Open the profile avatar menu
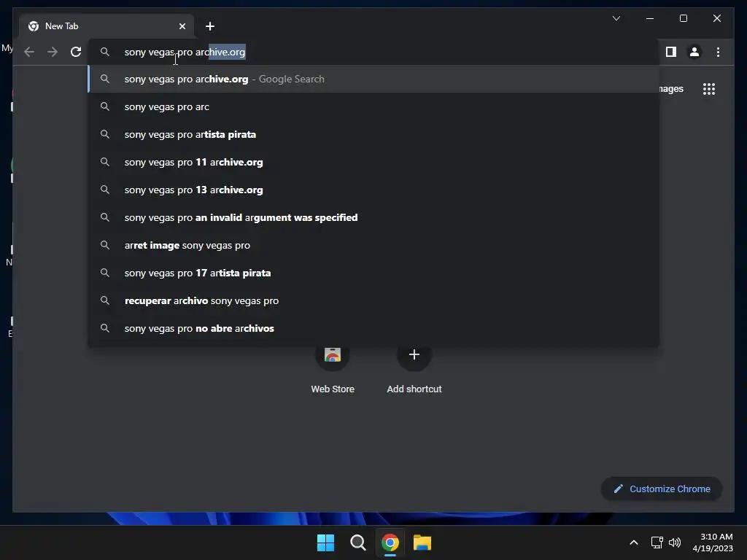Screen dimensions: 747x560 [694, 52]
